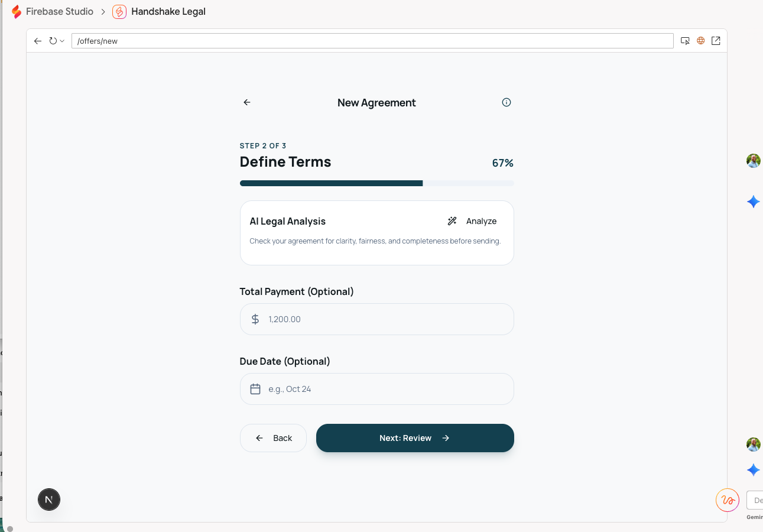Click the Next: Review button

point(415,438)
